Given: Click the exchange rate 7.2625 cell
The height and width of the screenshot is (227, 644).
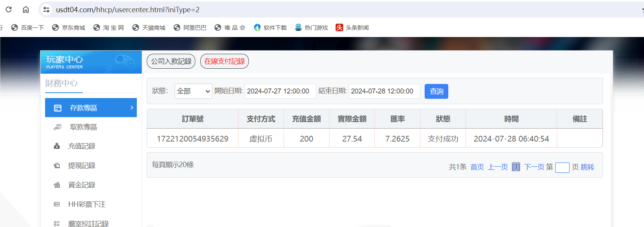Looking at the screenshot, I should [x=397, y=138].
